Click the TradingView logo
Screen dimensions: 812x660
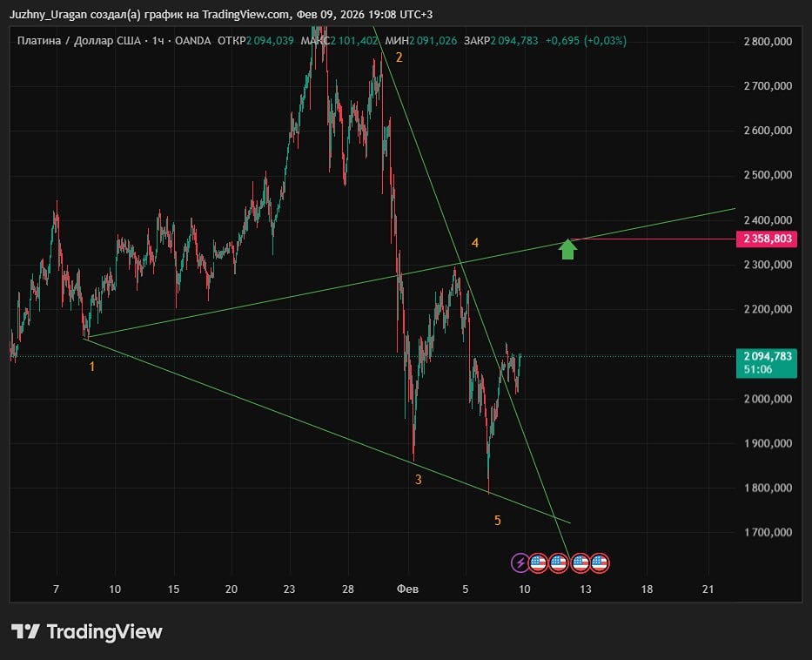point(86,631)
